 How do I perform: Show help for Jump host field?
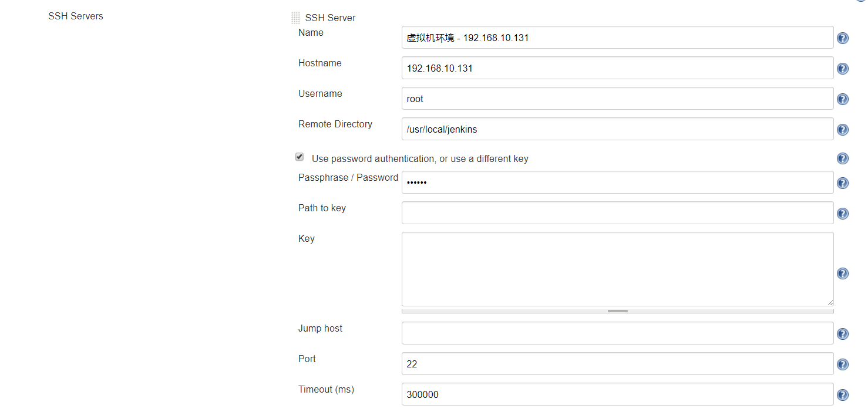tap(842, 334)
